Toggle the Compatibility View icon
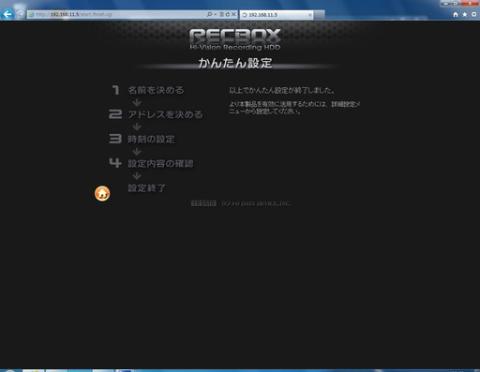Image resolution: width=480 pixels, height=372 pixels. [x=222, y=14]
